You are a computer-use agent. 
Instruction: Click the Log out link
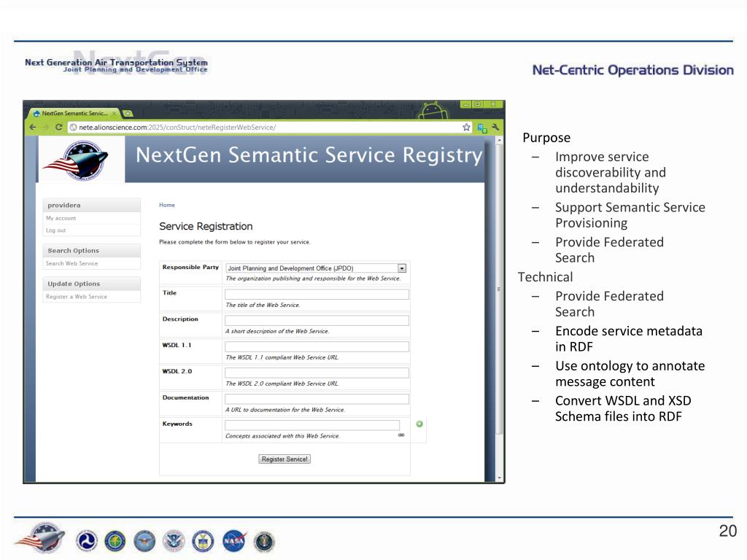tap(55, 230)
